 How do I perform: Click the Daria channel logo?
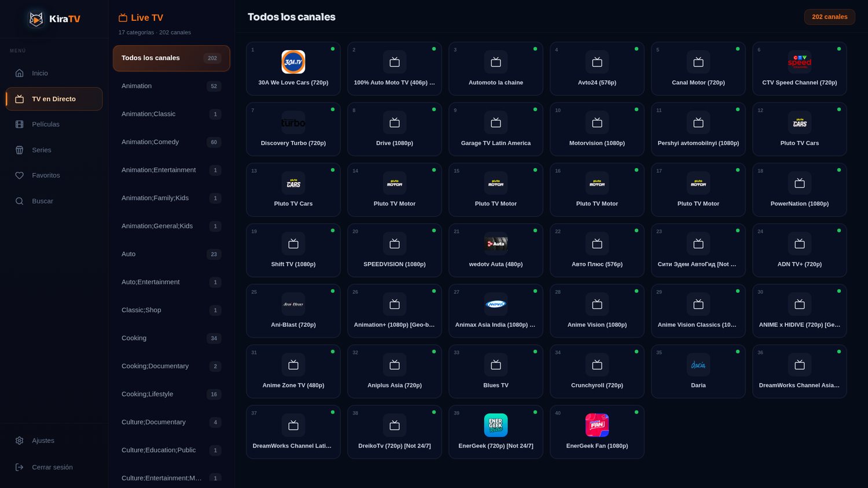click(698, 365)
